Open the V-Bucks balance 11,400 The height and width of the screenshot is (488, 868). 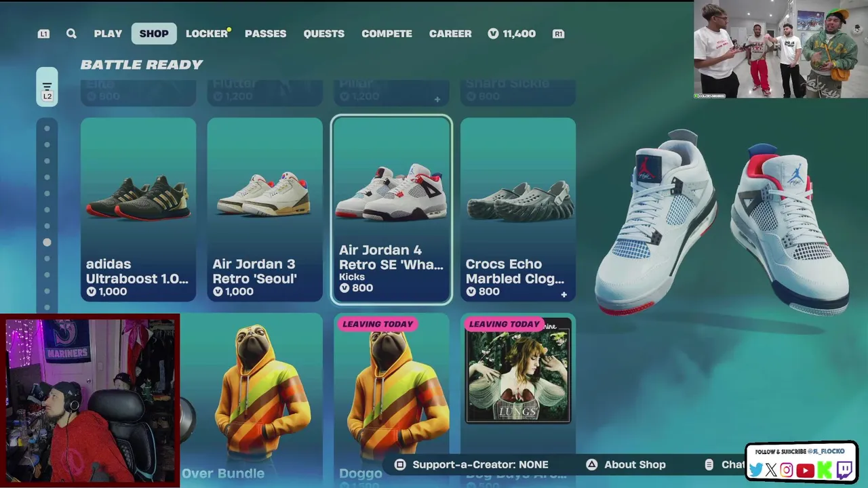click(x=512, y=33)
